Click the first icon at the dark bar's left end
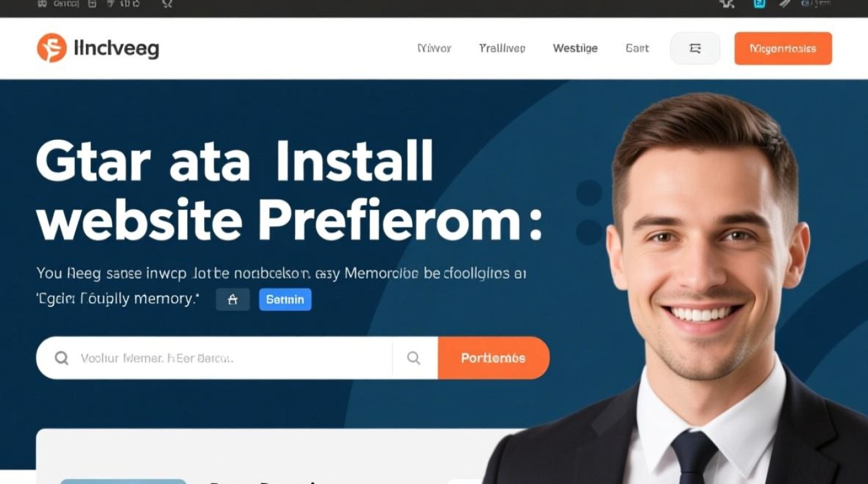This screenshot has width=868, height=484. click(x=42, y=4)
